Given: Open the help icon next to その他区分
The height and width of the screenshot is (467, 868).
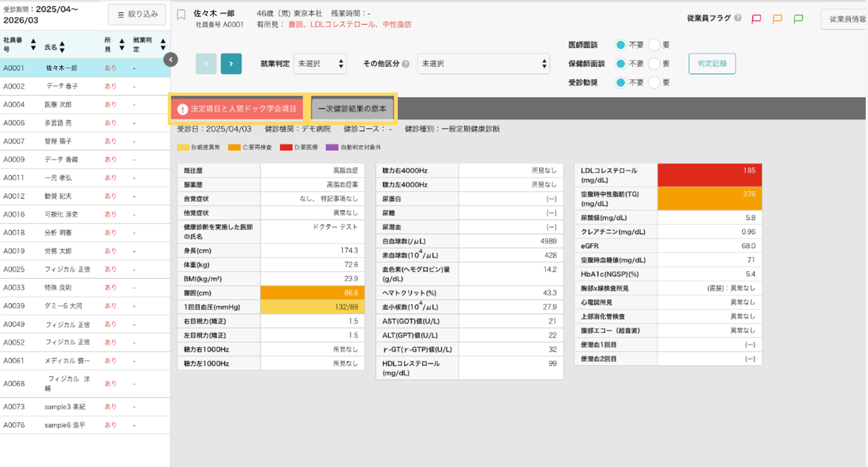Looking at the screenshot, I should point(406,64).
